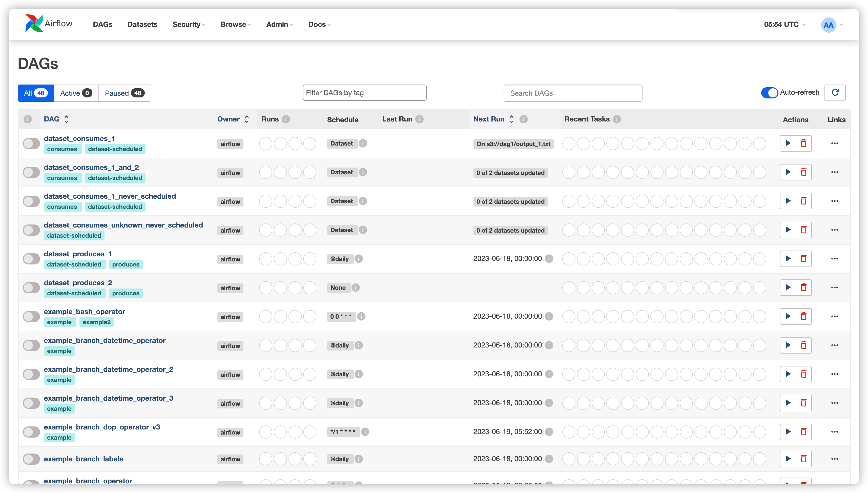Delete the dataset_produces_2 DAG
Viewport: 868px width, 493px height.
(803, 287)
